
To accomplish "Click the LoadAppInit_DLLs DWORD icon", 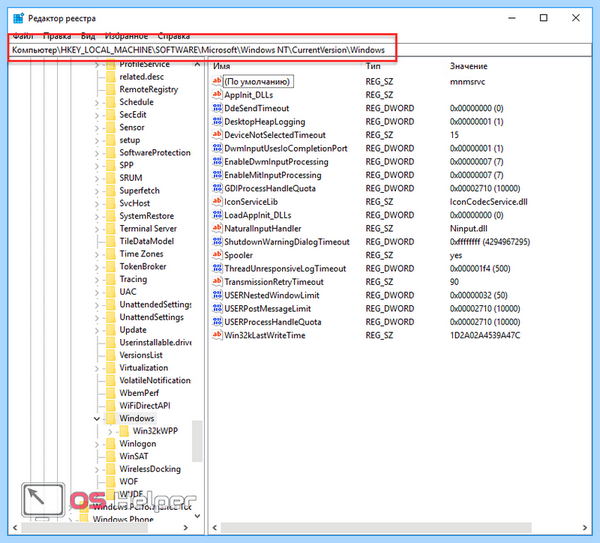I will click(x=217, y=215).
